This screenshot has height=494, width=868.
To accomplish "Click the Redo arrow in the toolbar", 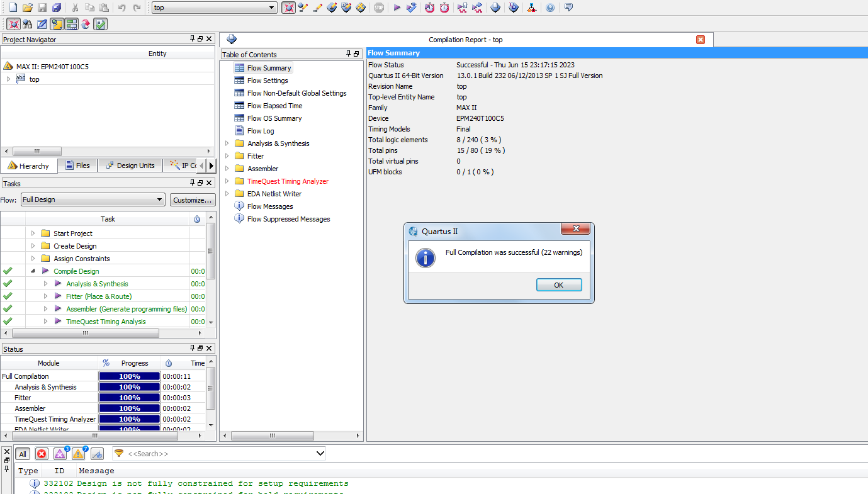I will click(x=137, y=8).
